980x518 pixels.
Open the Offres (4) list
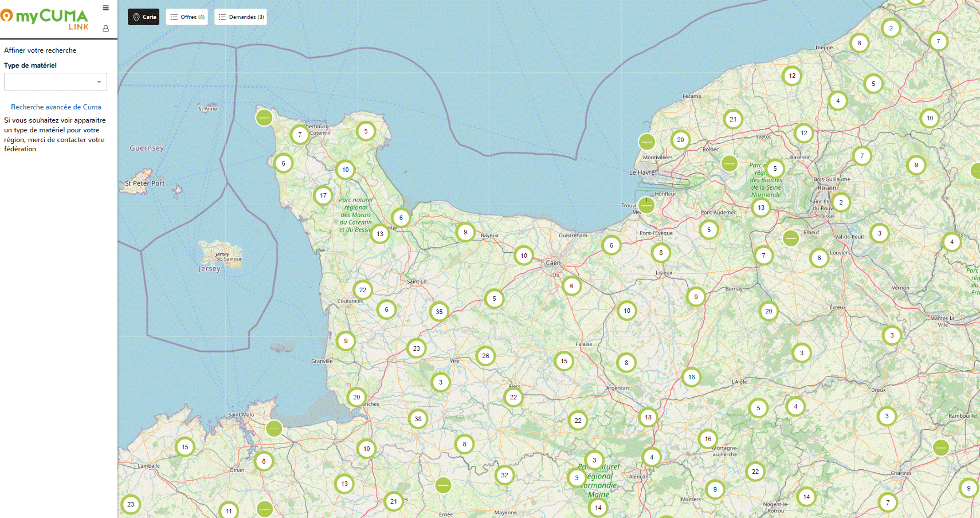click(x=187, y=17)
